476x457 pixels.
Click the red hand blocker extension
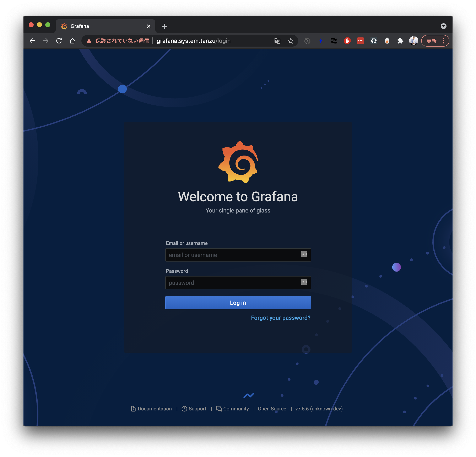[347, 41]
